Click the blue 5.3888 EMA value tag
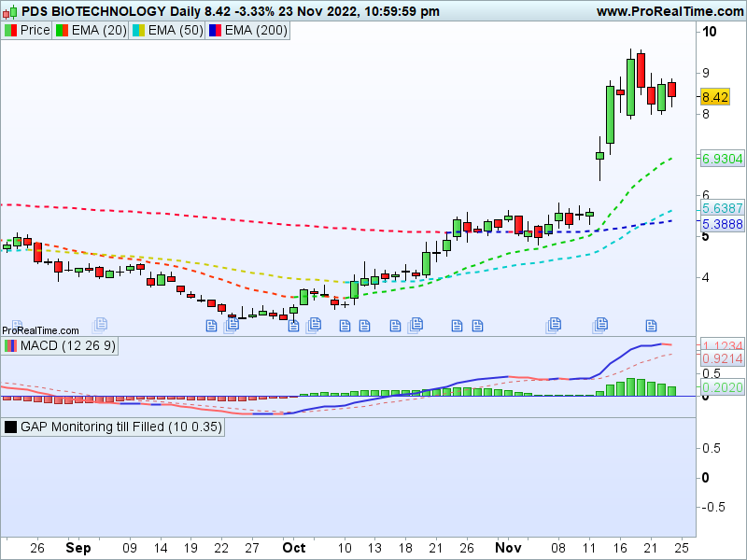747x560 pixels. click(x=722, y=224)
